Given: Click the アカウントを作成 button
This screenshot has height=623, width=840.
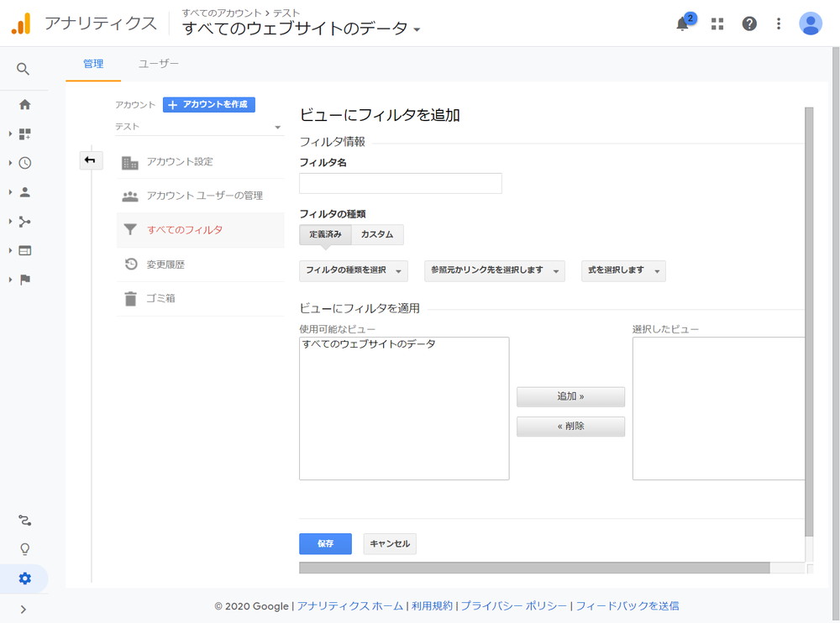Looking at the screenshot, I should click(208, 104).
